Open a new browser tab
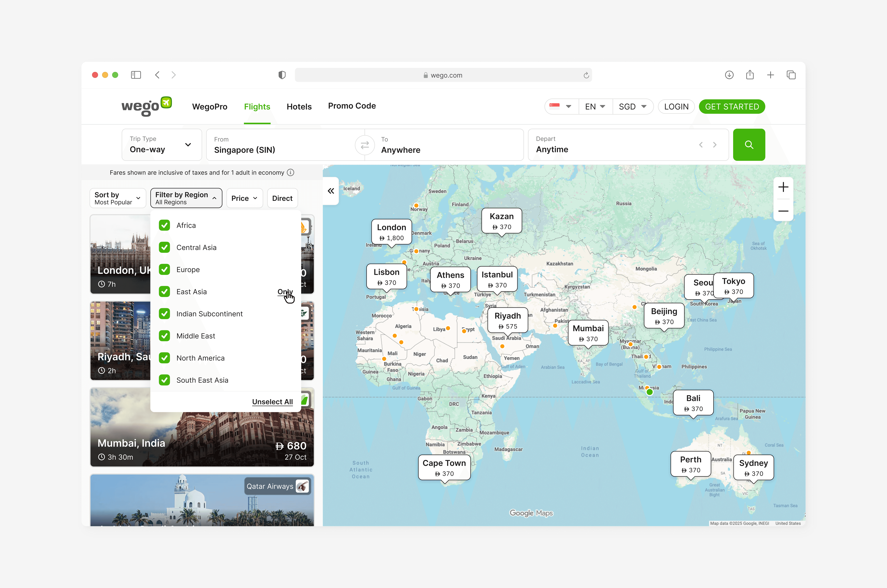 click(x=770, y=75)
